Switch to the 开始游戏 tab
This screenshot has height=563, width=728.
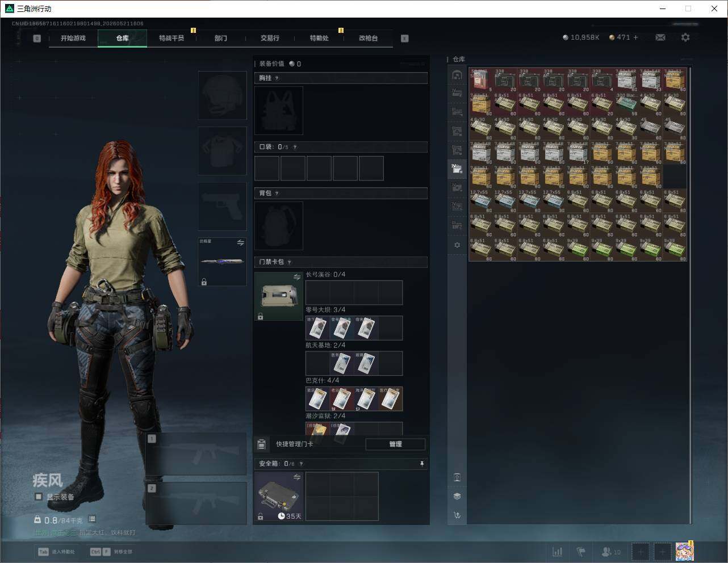click(x=73, y=38)
